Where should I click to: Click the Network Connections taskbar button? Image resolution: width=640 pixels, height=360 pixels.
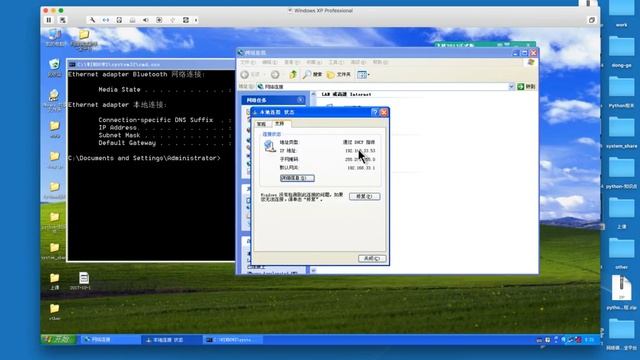coord(110,340)
